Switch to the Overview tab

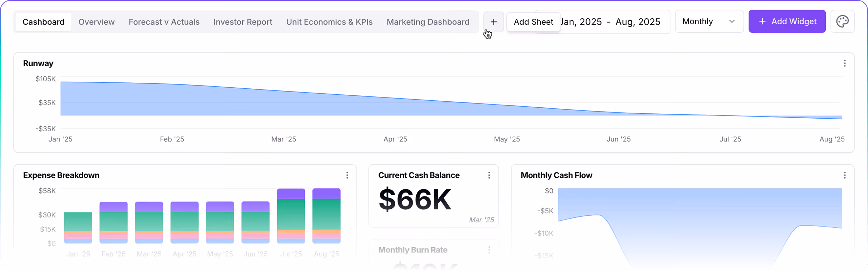click(x=97, y=22)
